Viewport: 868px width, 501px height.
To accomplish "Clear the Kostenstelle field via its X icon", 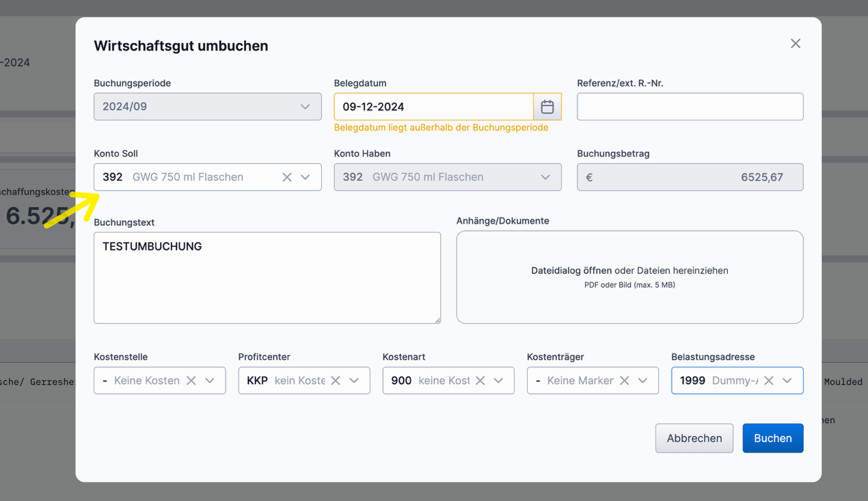I will (x=191, y=381).
